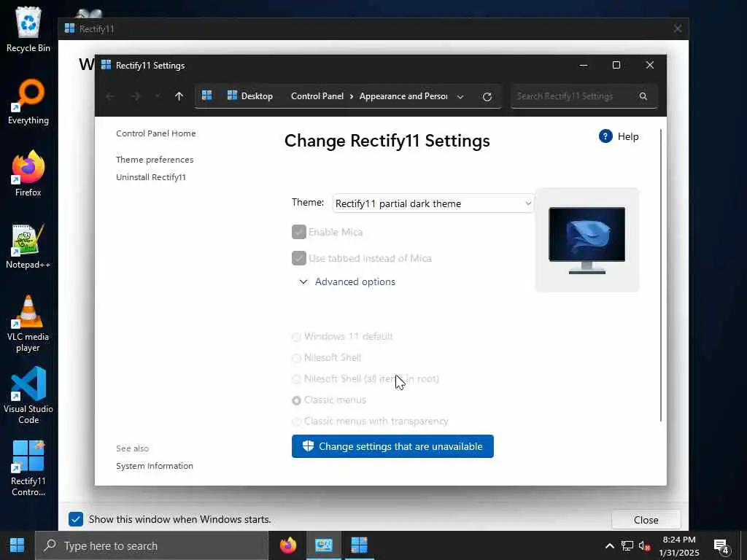Open the System Information link

[155, 466]
